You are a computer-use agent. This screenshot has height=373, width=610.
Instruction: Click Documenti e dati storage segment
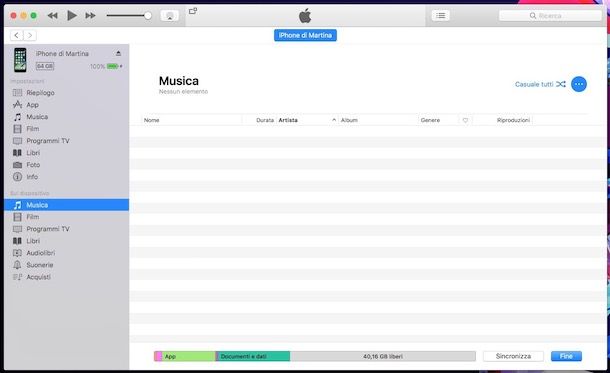pyautogui.click(x=254, y=356)
